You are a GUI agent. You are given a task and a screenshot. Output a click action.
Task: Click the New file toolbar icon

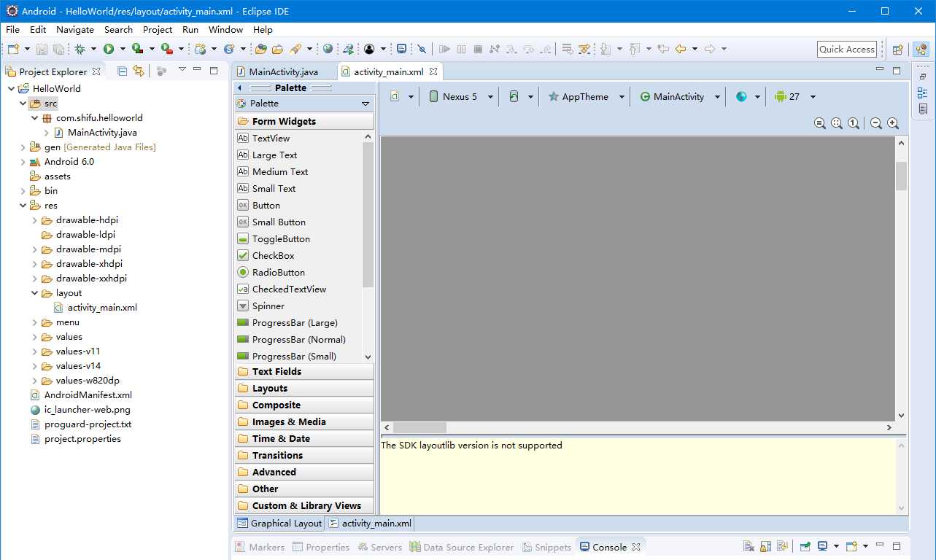pyautogui.click(x=13, y=49)
